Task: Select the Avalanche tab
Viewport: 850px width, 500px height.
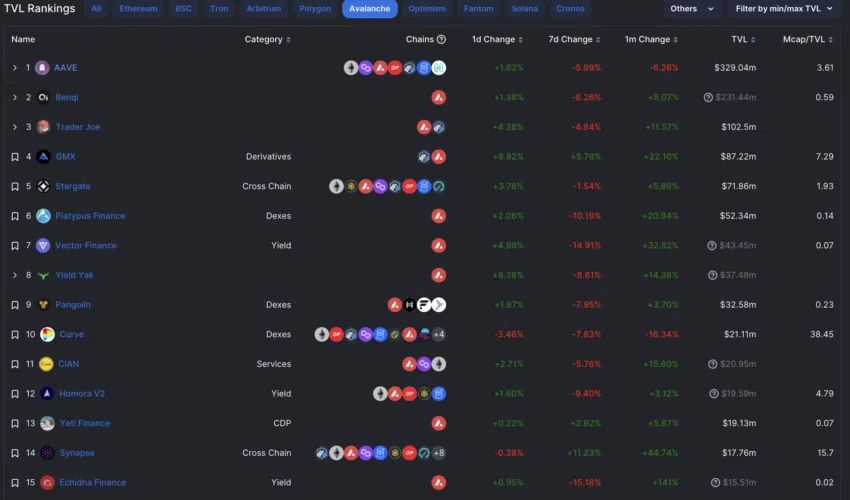Action: click(x=370, y=9)
